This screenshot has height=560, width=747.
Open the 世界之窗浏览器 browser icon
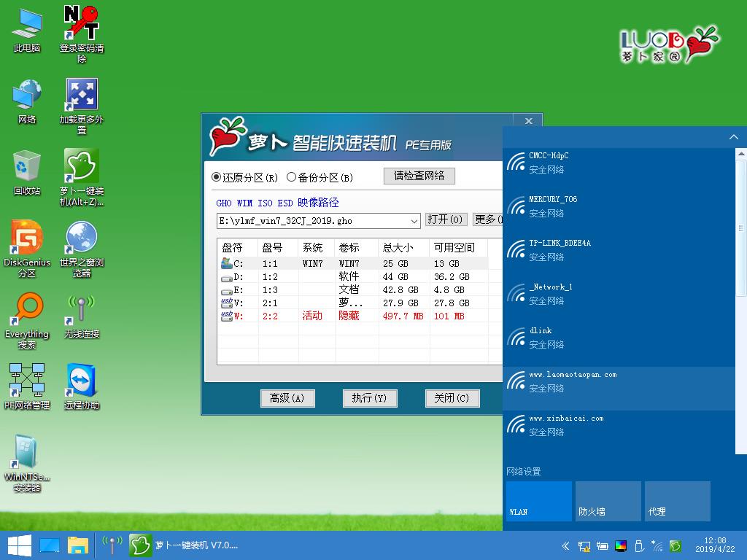click(x=82, y=249)
